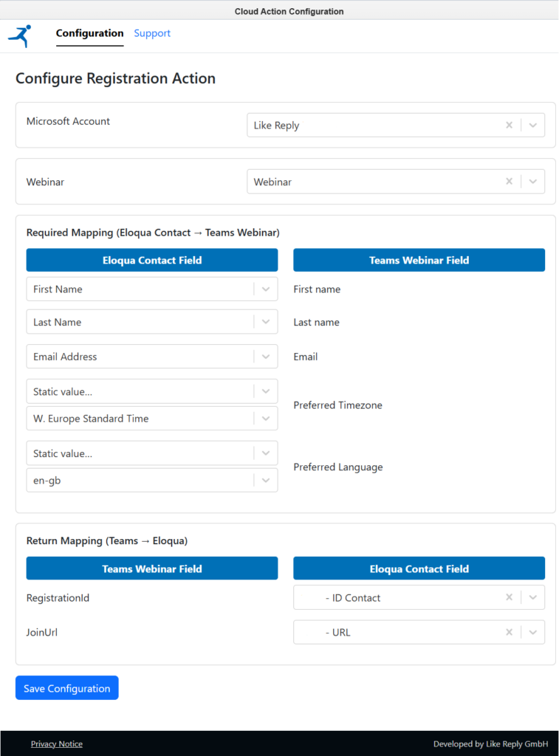Click the Like Reply runner logo

pyautogui.click(x=20, y=35)
